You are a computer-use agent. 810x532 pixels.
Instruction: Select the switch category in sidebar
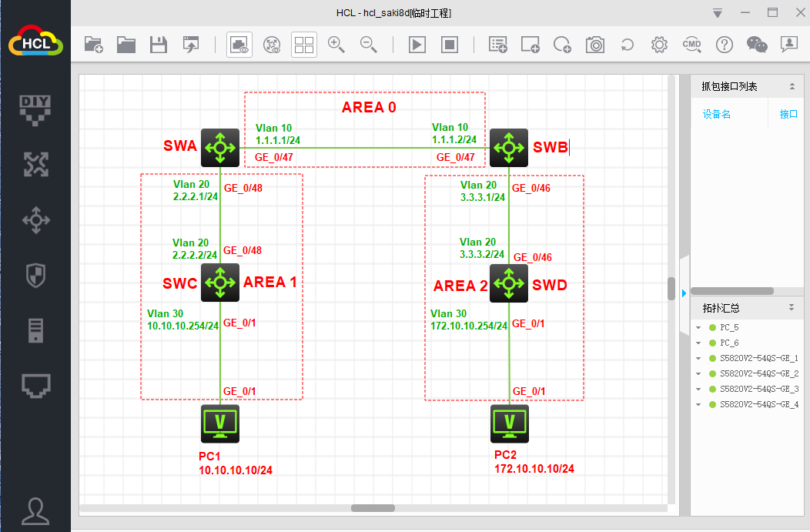coord(35,220)
